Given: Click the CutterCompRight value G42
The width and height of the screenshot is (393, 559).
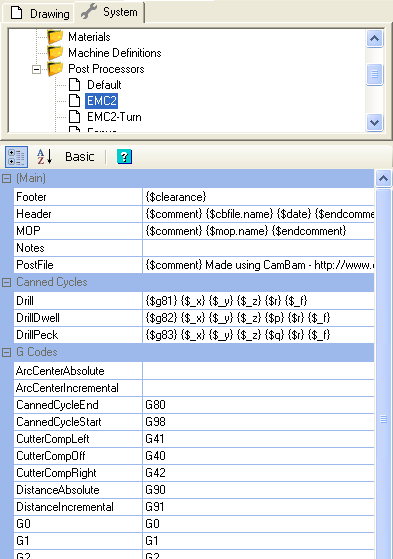Looking at the screenshot, I should 258,473.
